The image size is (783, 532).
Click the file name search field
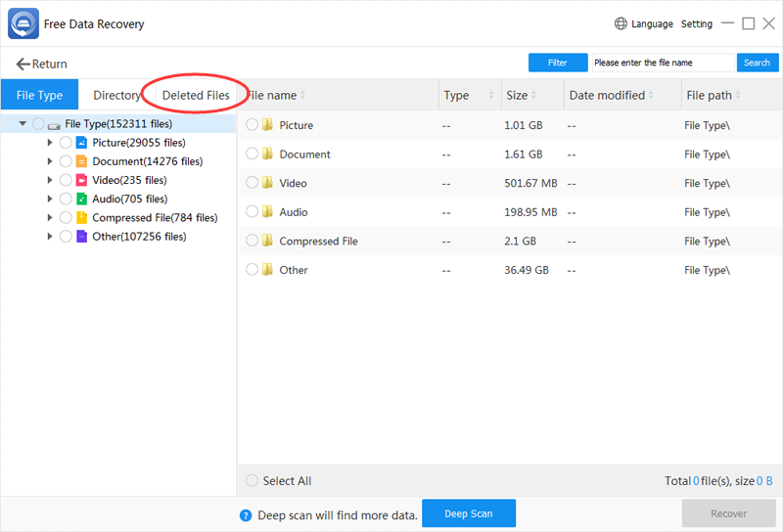(x=663, y=63)
